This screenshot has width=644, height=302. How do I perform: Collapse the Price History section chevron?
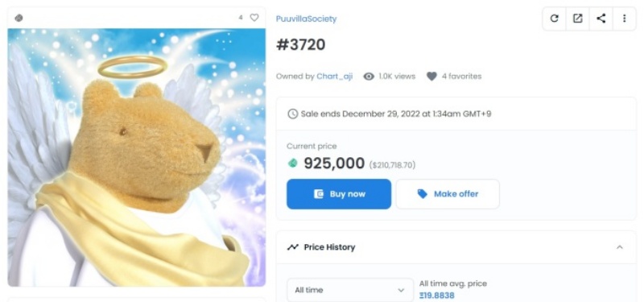619,247
